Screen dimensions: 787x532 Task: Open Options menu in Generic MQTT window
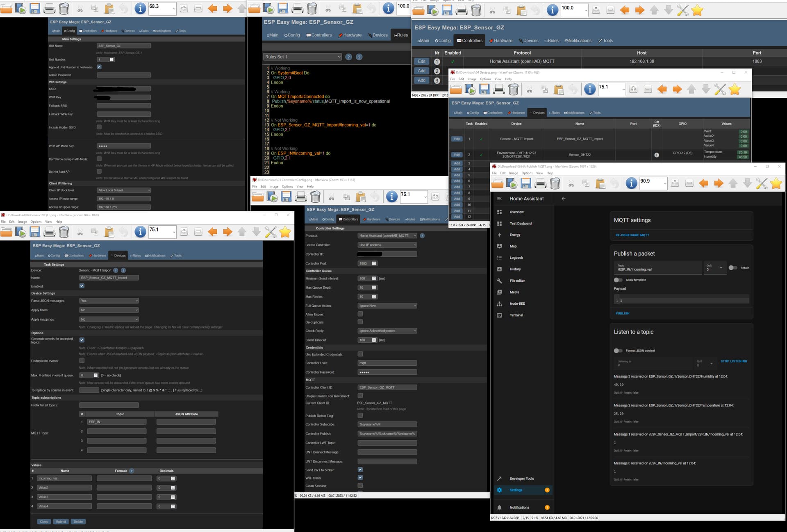coord(36,222)
